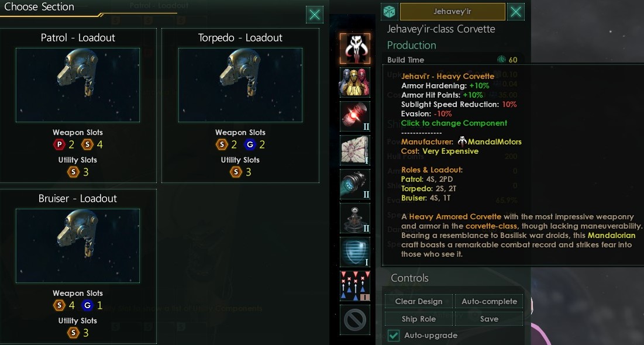Click the blue shield component icon
The width and height of the screenshot is (644, 345).
[355, 252]
